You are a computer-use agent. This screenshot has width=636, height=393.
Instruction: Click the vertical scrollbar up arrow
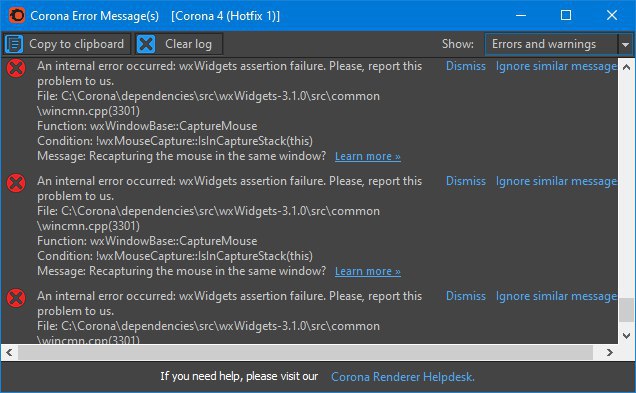(626, 67)
